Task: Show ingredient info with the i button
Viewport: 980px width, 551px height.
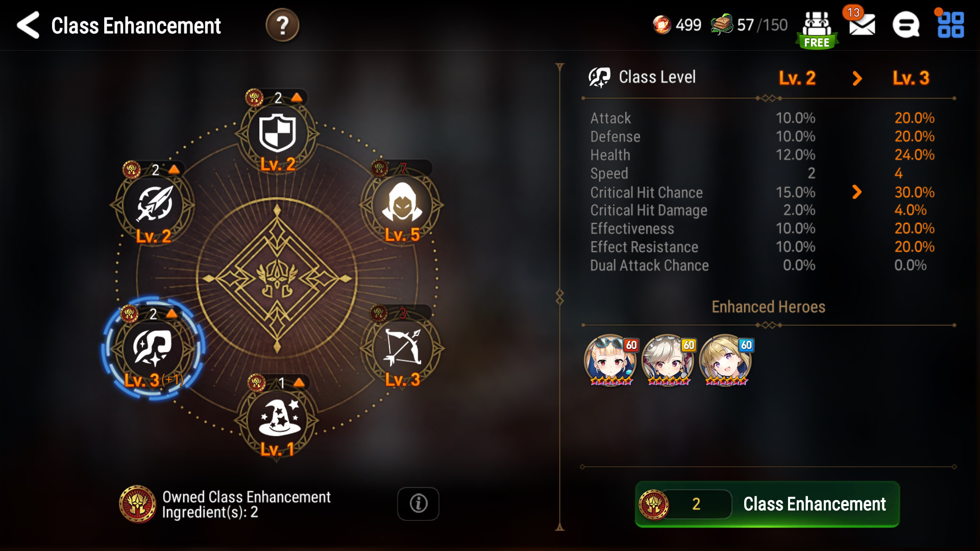Action: (x=418, y=504)
